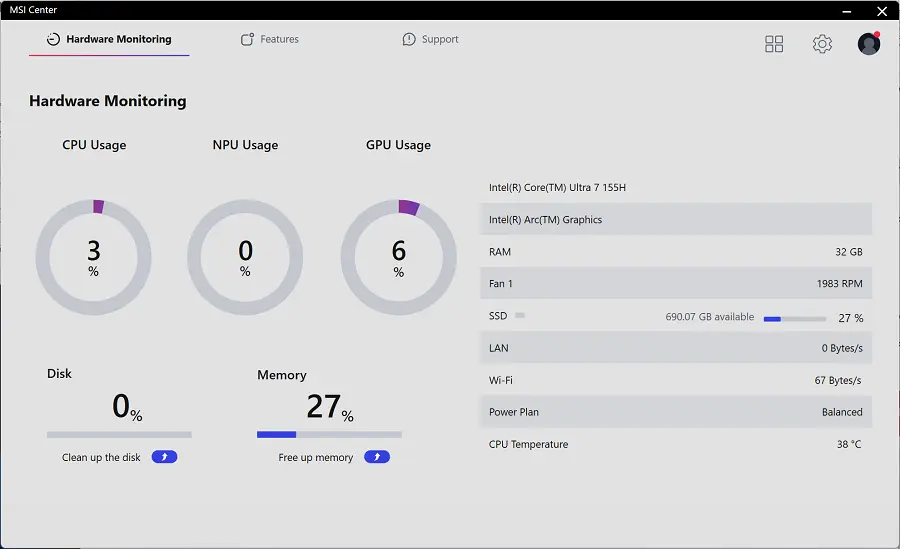Click the Hardware Monitoring page heading
900x549 pixels.
click(x=108, y=100)
